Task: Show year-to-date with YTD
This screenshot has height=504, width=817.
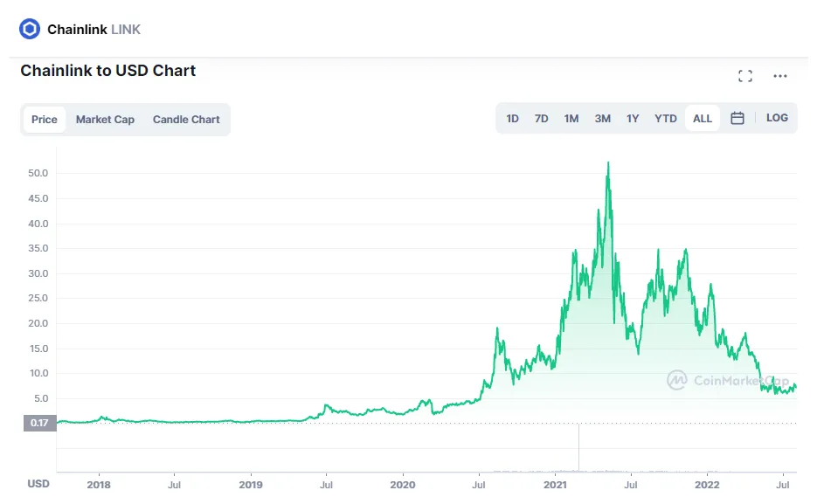Action: [666, 119]
